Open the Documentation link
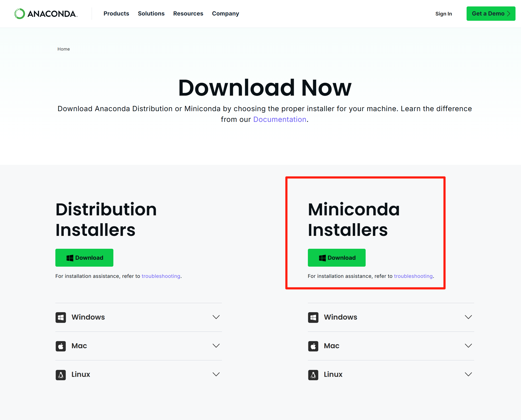 point(280,119)
